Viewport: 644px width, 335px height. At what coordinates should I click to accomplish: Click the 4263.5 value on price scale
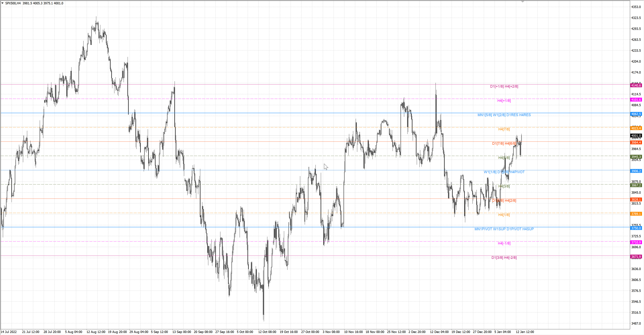[636, 40]
